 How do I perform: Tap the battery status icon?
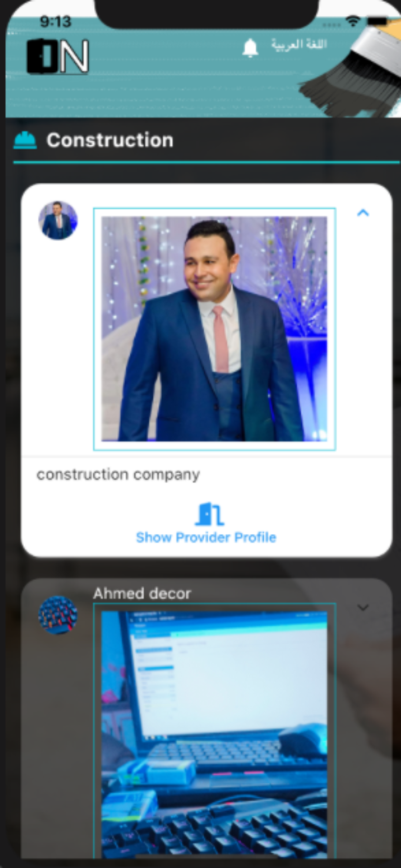(377, 20)
